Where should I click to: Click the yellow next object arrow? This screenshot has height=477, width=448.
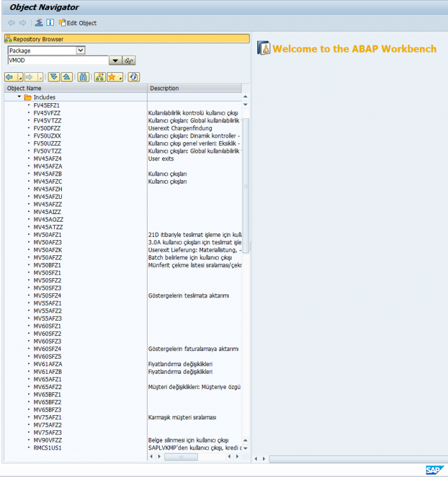click(30, 77)
